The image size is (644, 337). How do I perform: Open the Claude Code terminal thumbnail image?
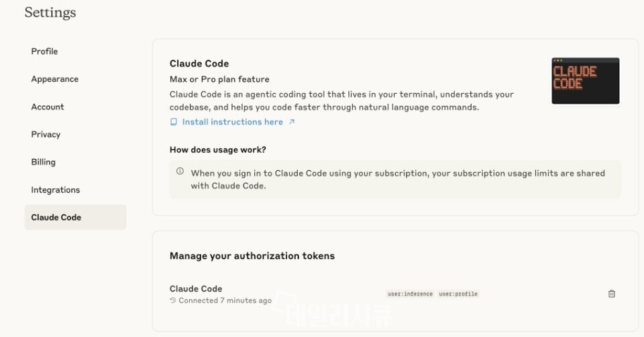coord(585,81)
